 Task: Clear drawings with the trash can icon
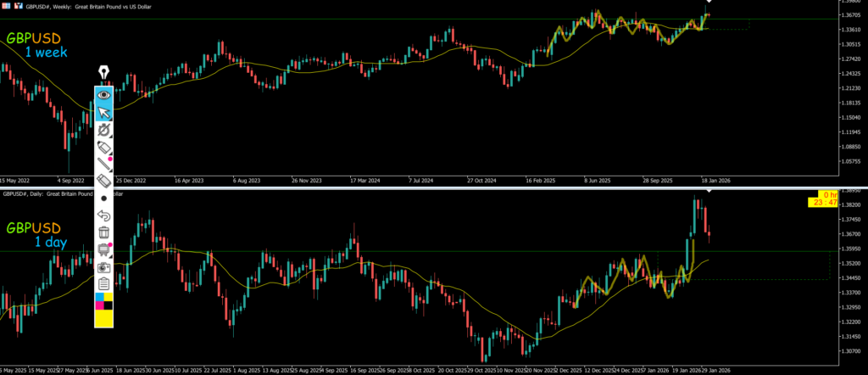104,232
